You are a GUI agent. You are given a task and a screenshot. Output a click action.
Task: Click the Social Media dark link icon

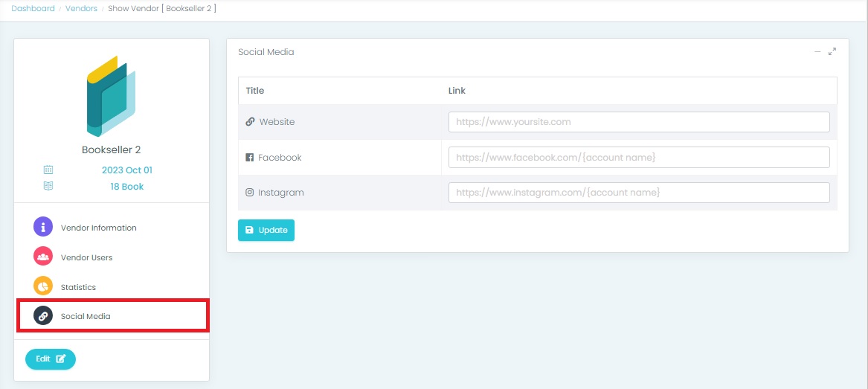[43, 316]
